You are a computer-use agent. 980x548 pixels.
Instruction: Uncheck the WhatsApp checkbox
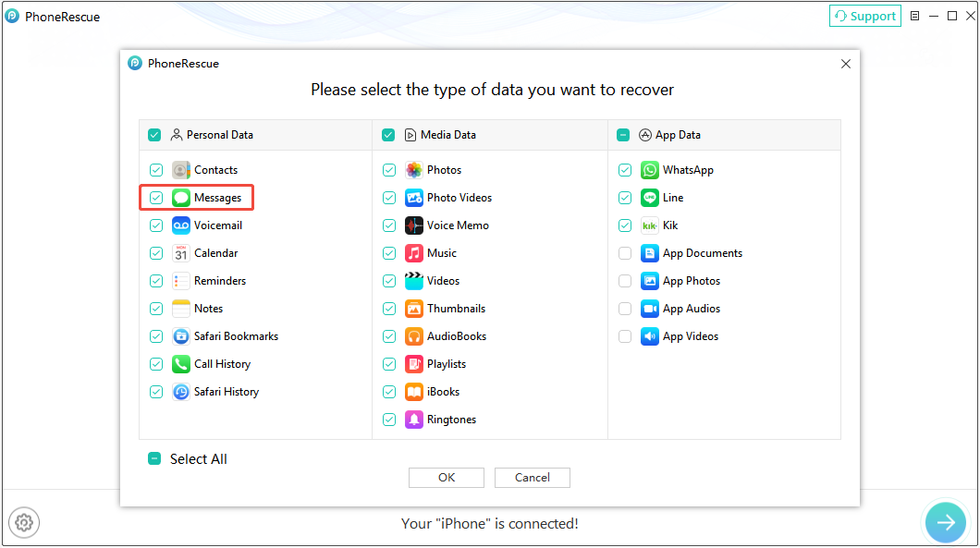(625, 170)
